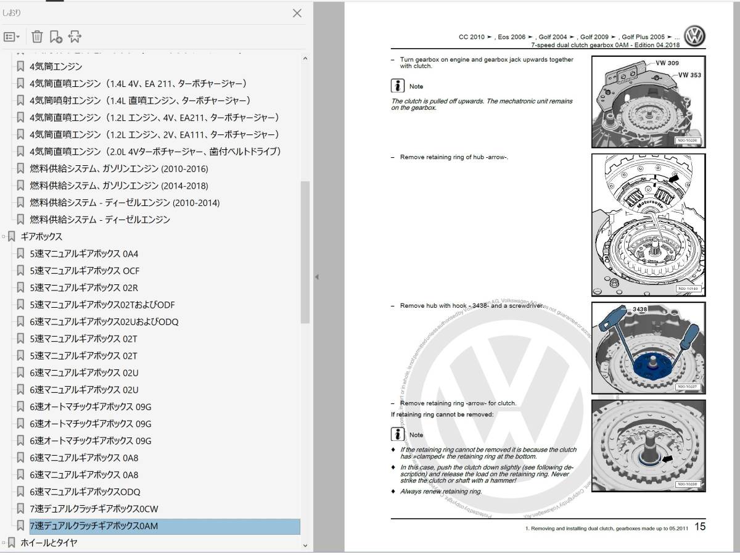
Task: Collapse the ギアボックス bookmark group
Action: point(4,237)
